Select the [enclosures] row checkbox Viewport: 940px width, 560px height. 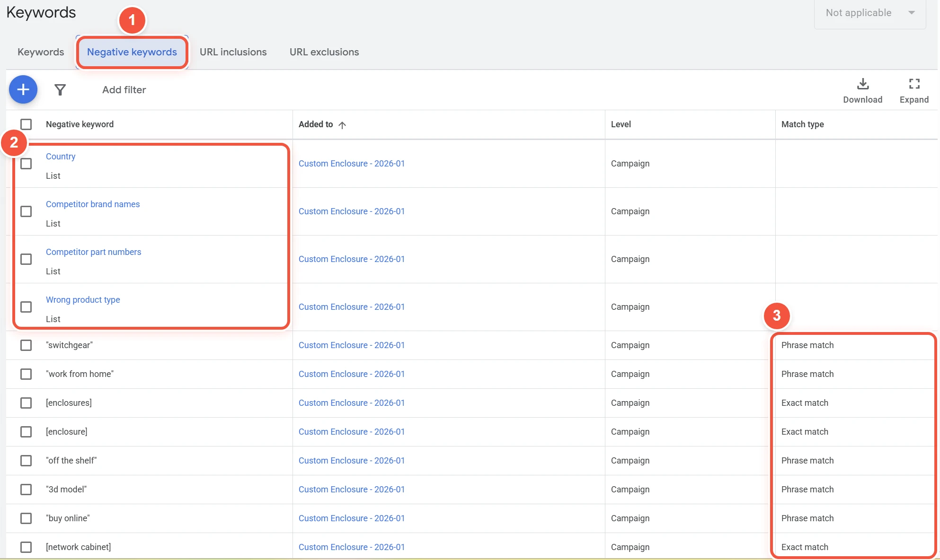26,403
